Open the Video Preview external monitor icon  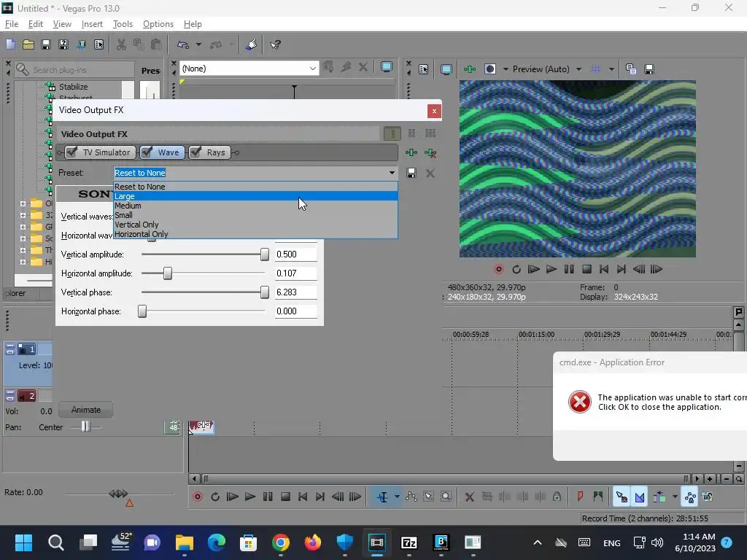446,69
